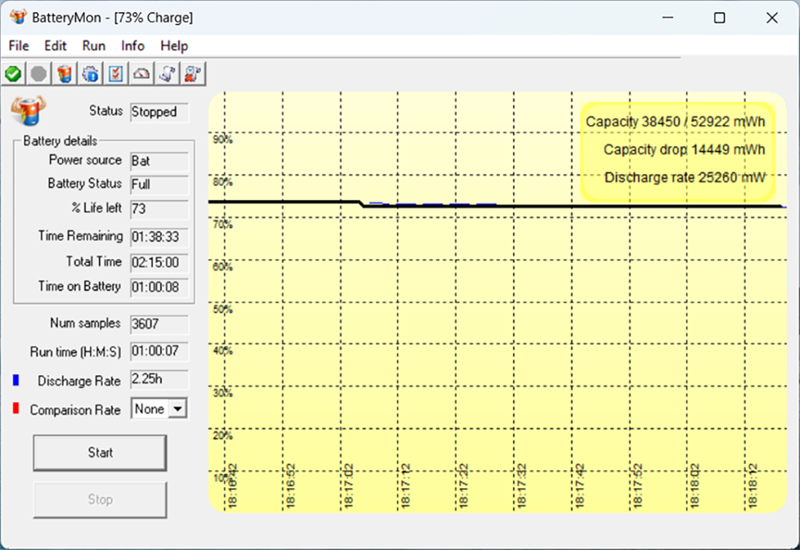Click the Comparison Rate 'None' combo box

tap(159, 409)
